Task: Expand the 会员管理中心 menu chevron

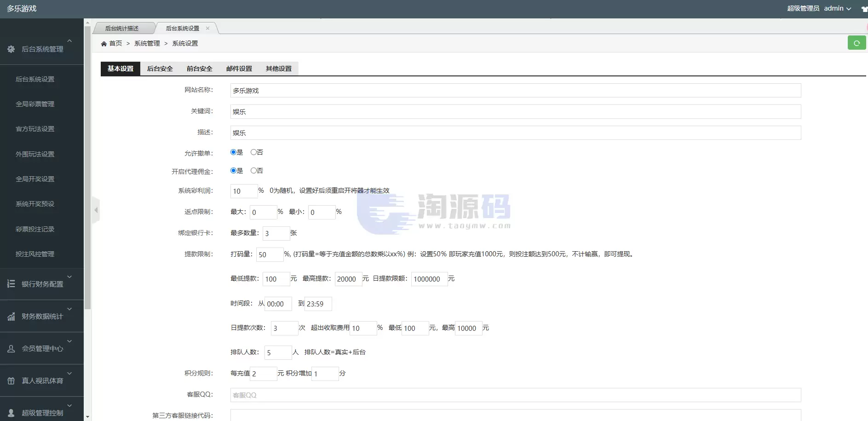Action: coord(69,341)
